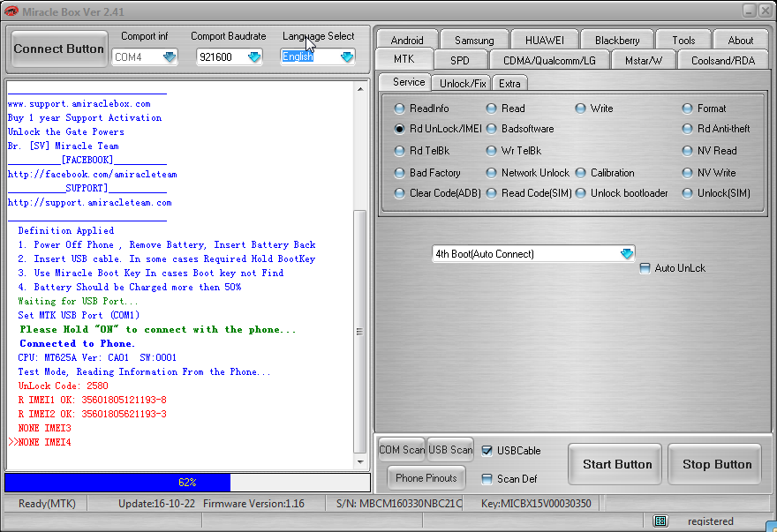
Task: Select Rd UnLock/IMEI radio option
Action: point(438,129)
